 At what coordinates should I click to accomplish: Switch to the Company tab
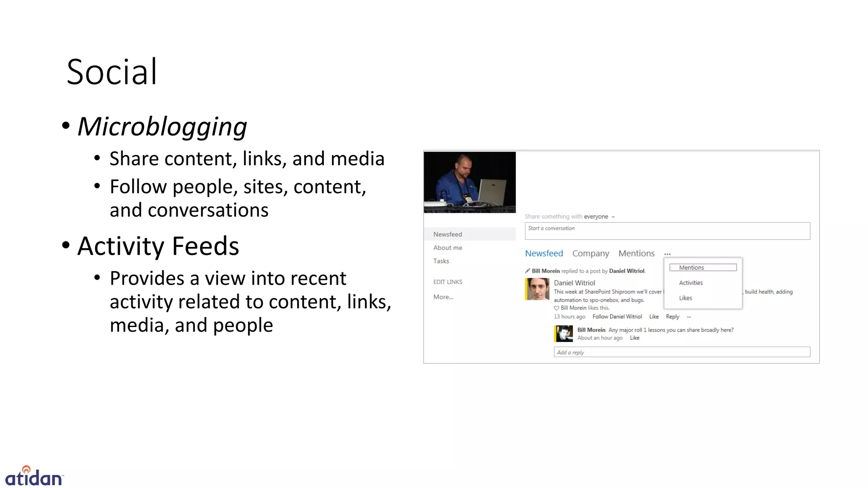click(x=590, y=253)
